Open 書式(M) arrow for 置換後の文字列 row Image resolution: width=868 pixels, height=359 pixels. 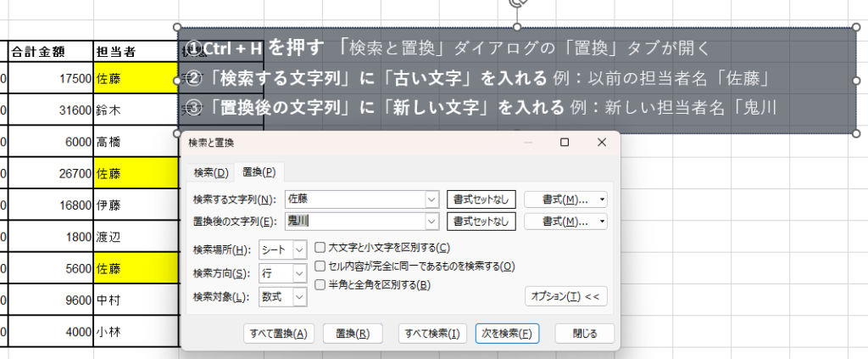click(602, 222)
